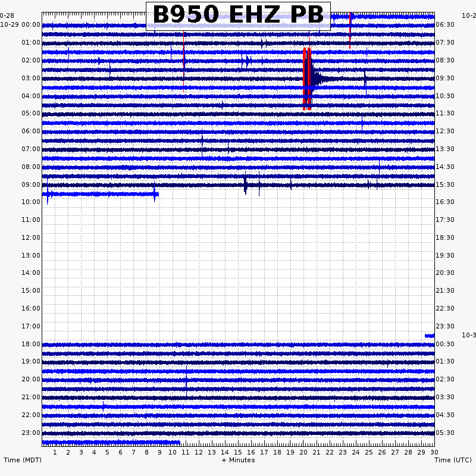Viewport: 476px width, 476px height.
Task: Click minute 26 on the bottom axis
Action: [382, 453]
